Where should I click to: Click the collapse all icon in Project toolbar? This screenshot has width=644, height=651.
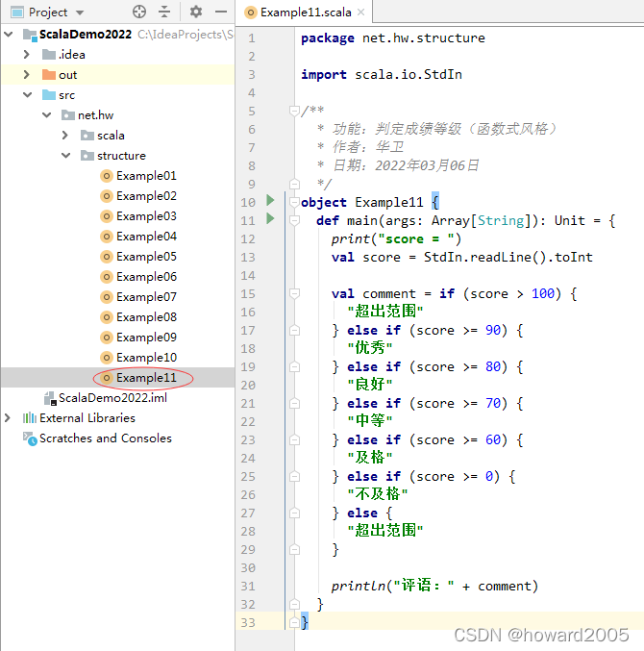[164, 13]
